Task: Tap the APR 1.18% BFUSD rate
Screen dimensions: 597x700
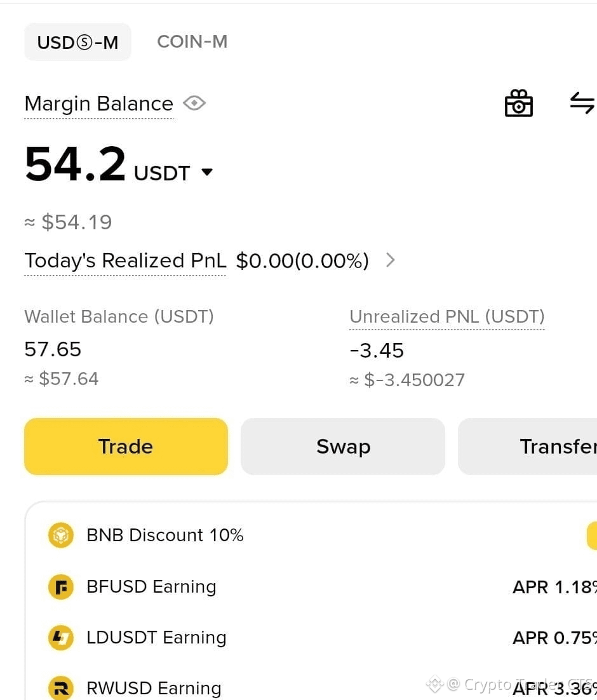Action: tap(554, 587)
